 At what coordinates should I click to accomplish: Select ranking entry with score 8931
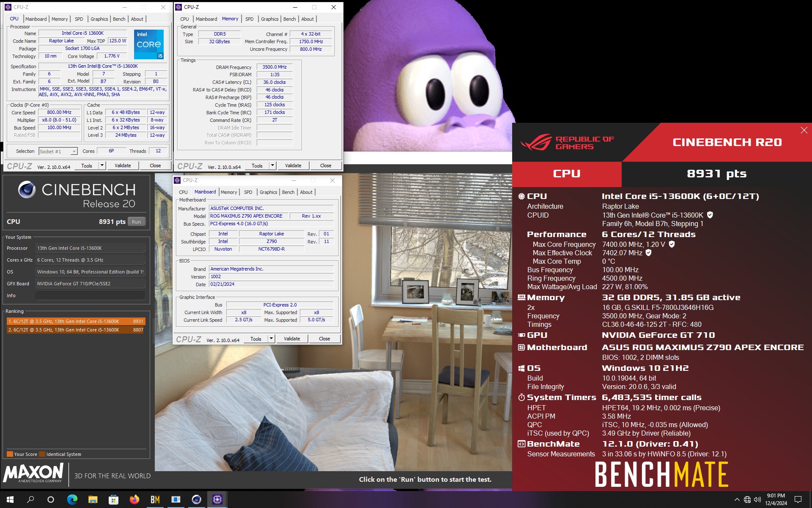[76, 321]
